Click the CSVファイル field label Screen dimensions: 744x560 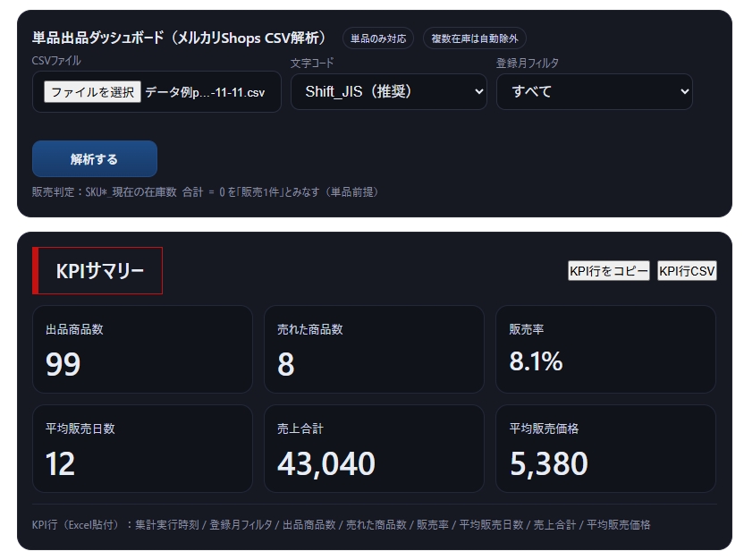[55, 63]
